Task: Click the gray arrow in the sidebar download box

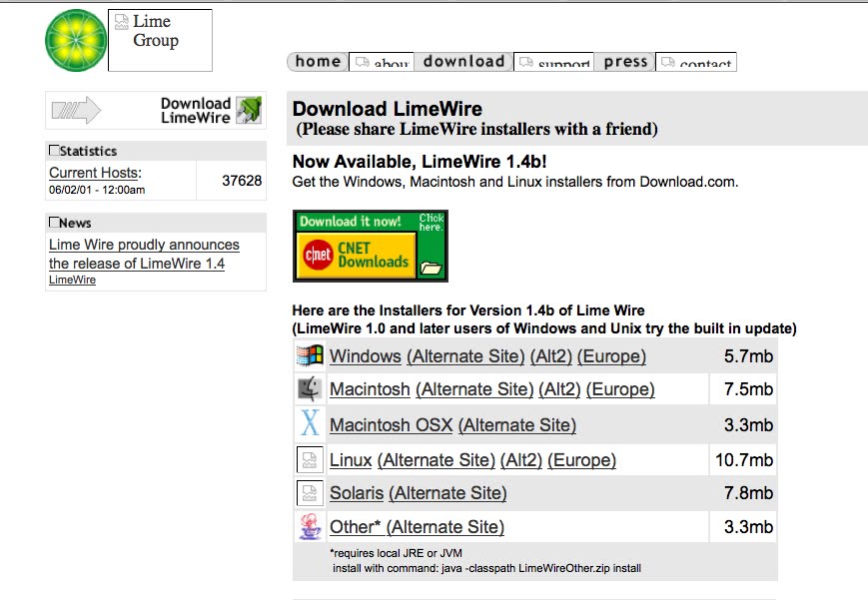Action: 76,110
